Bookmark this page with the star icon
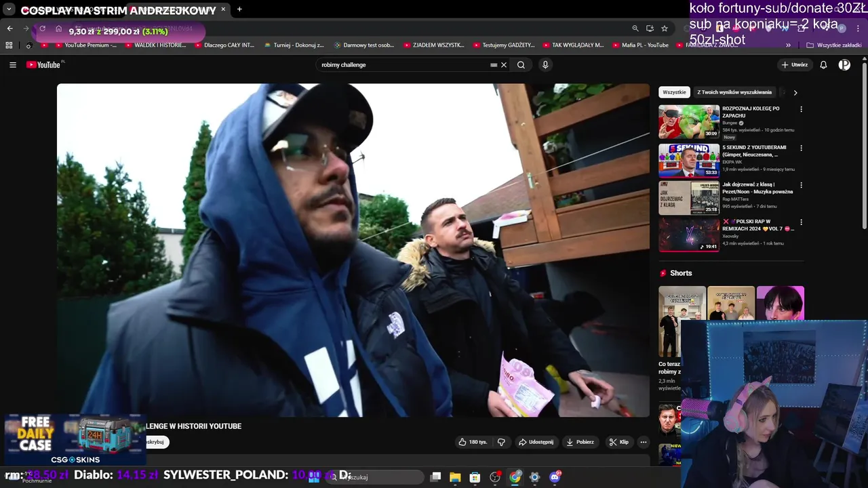The height and width of the screenshot is (488, 868). coord(665,28)
